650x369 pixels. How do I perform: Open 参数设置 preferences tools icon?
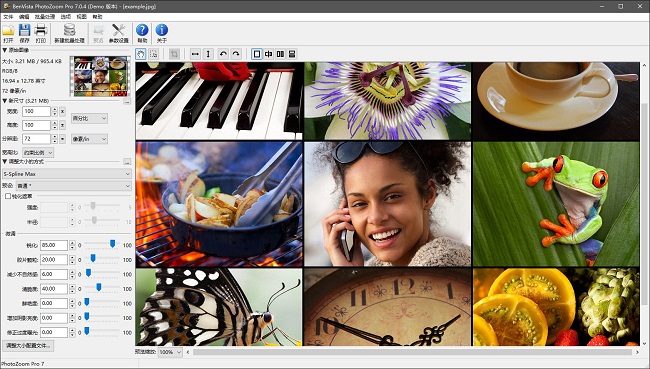(x=119, y=33)
